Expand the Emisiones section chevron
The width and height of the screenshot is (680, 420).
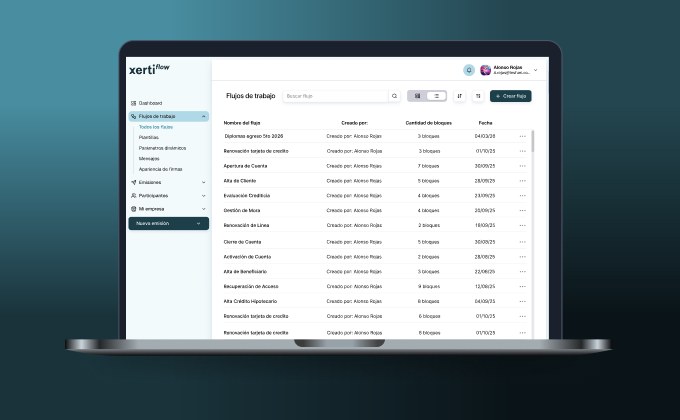pos(203,183)
